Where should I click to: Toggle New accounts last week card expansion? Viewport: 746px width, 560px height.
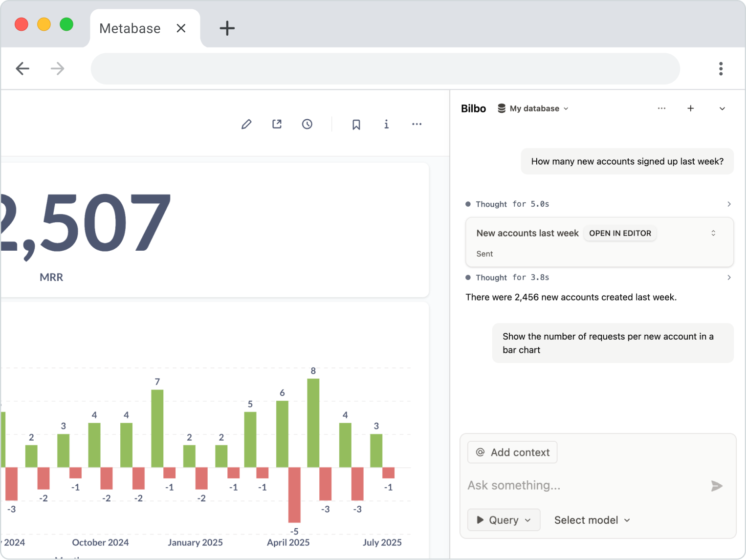pos(713,233)
